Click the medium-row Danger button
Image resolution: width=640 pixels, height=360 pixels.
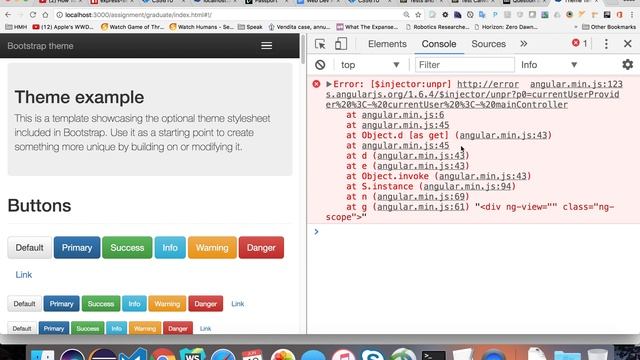(206, 304)
